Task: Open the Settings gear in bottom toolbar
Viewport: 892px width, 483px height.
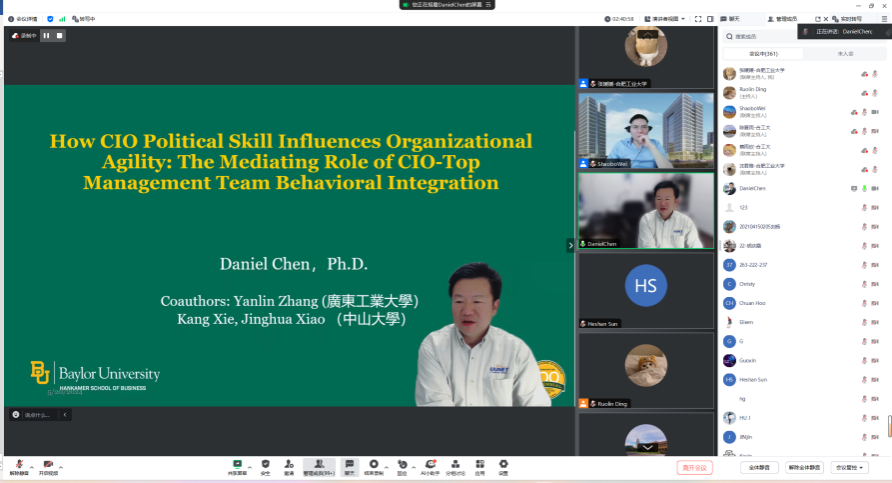Action: [503, 465]
